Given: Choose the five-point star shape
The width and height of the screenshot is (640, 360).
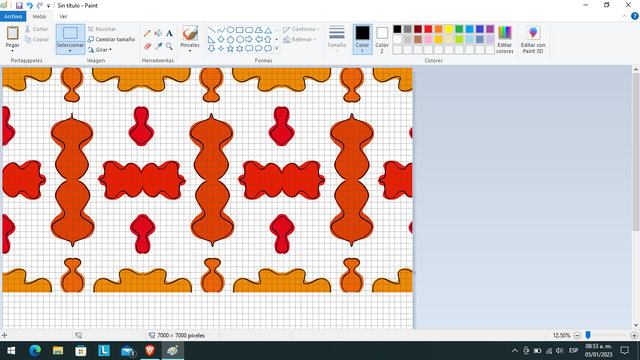Looking at the screenshot, I should [230, 49].
